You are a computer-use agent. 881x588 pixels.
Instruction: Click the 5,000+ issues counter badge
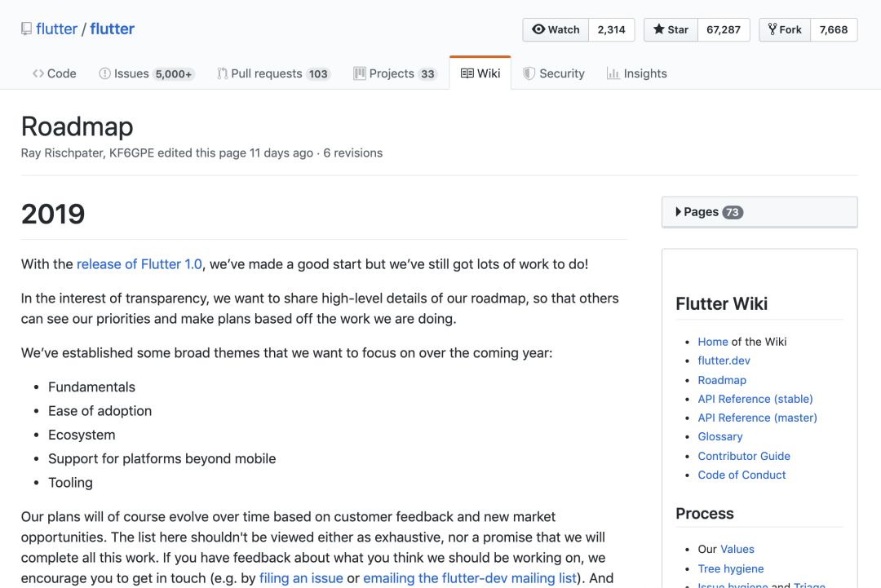click(x=174, y=74)
